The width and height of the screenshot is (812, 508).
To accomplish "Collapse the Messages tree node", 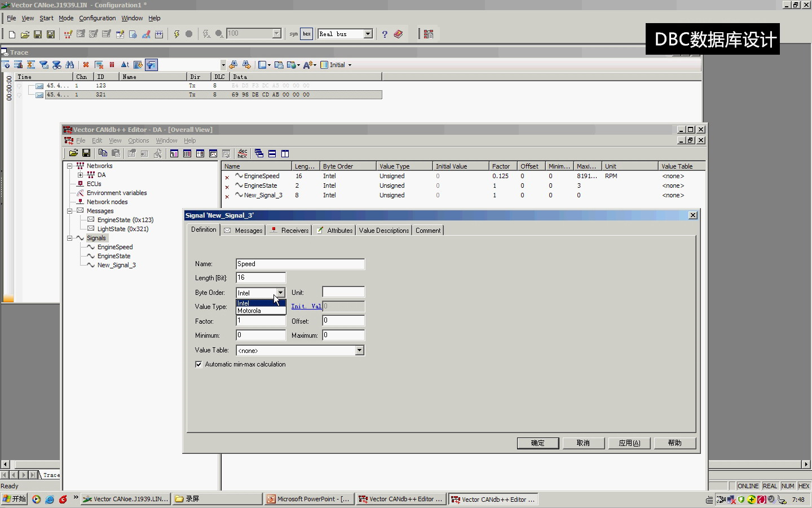I will 70,211.
